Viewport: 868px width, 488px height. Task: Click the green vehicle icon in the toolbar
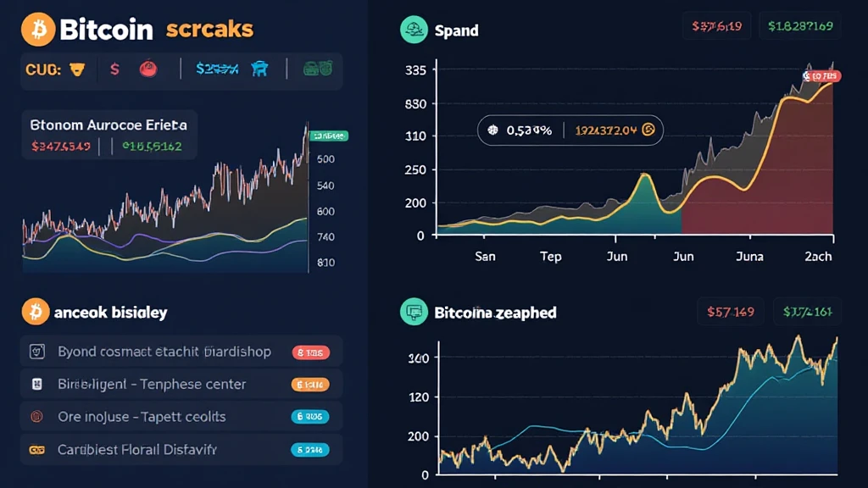(317, 69)
